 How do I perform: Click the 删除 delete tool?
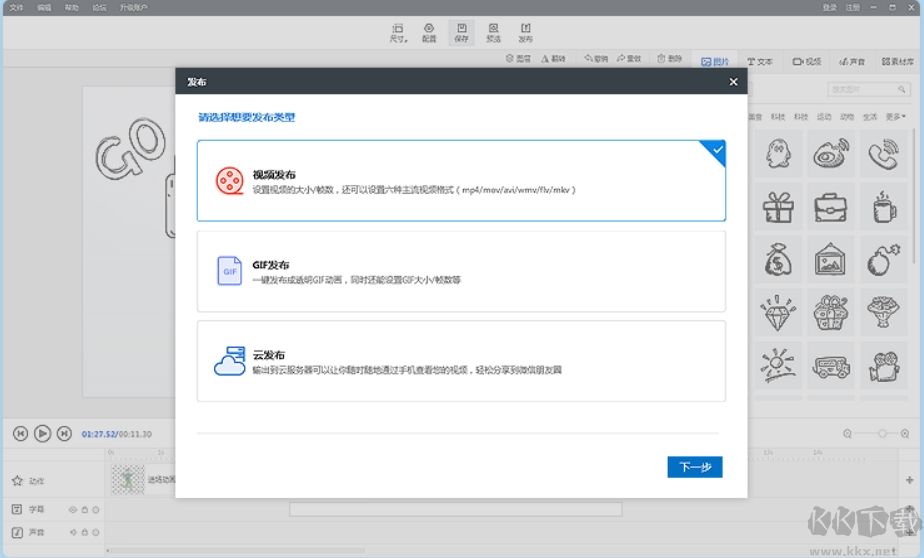coord(669,58)
